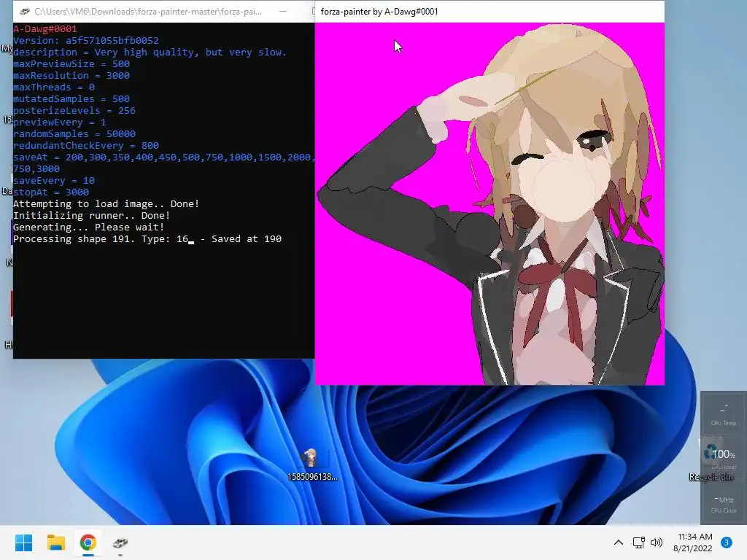747x560 pixels.
Task: Click the 'maxThreads = 0' console line
Action: point(54,87)
